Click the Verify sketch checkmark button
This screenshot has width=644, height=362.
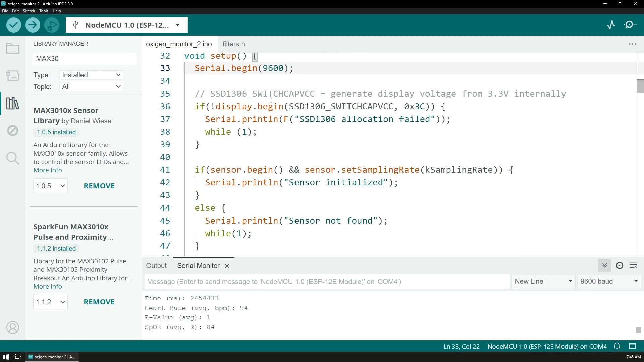13,25
